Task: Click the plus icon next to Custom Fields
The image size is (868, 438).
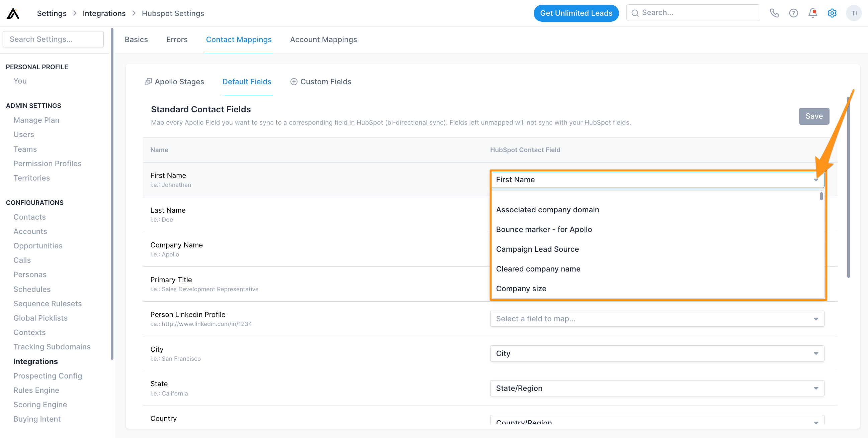Action: tap(293, 82)
